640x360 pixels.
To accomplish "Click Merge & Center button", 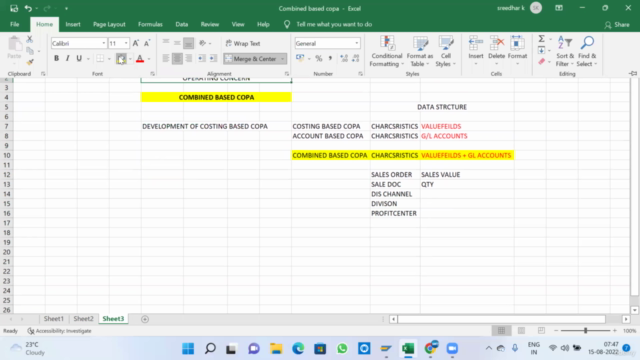I will [x=251, y=59].
